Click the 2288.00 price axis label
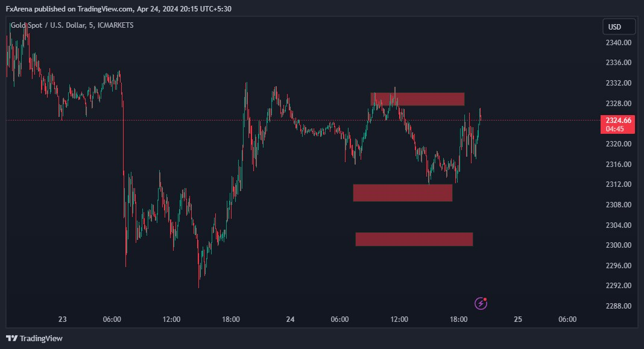 point(618,306)
